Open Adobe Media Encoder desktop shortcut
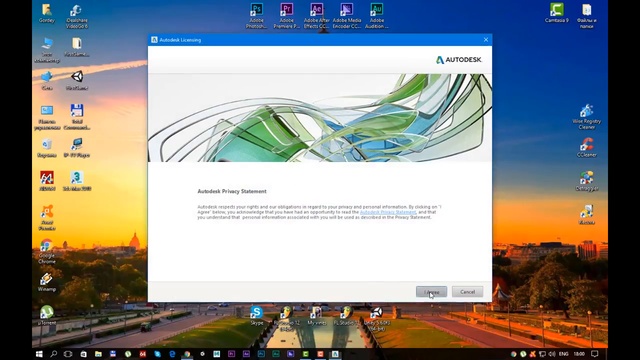The height and width of the screenshot is (360, 640). (347, 16)
